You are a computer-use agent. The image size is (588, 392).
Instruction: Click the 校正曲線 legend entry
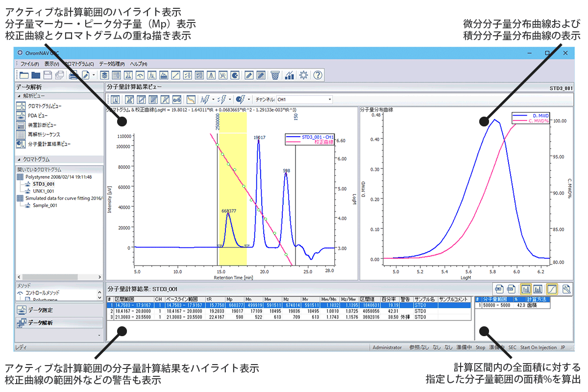click(x=310, y=142)
